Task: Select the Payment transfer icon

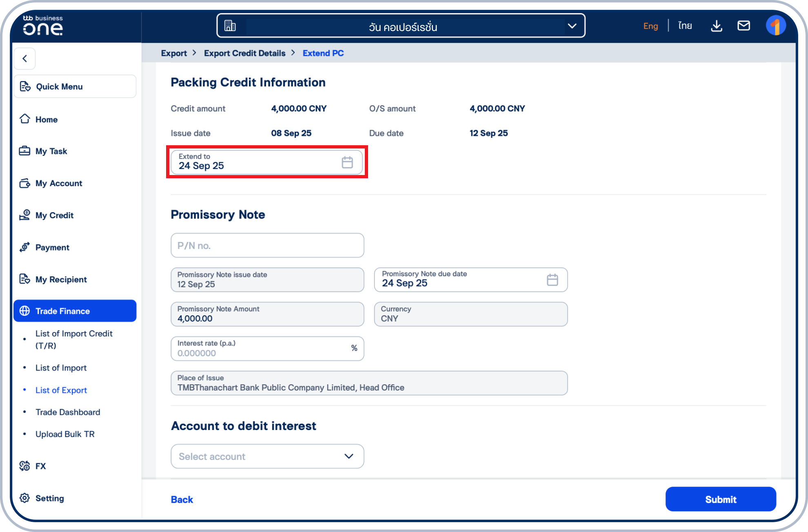Action: (x=25, y=247)
